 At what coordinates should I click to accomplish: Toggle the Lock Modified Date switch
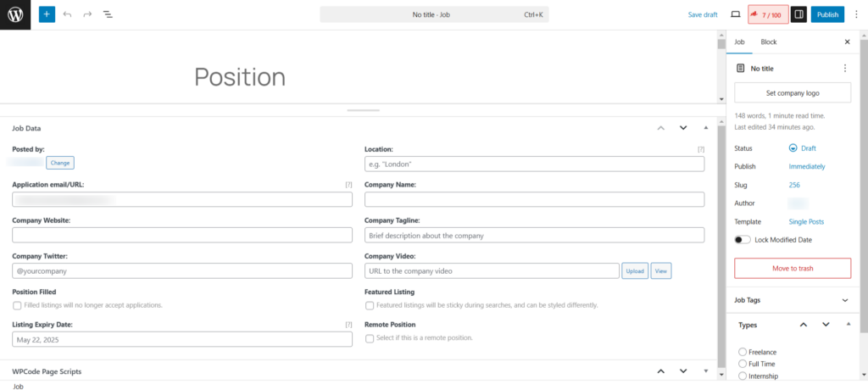[x=743, y=240]
